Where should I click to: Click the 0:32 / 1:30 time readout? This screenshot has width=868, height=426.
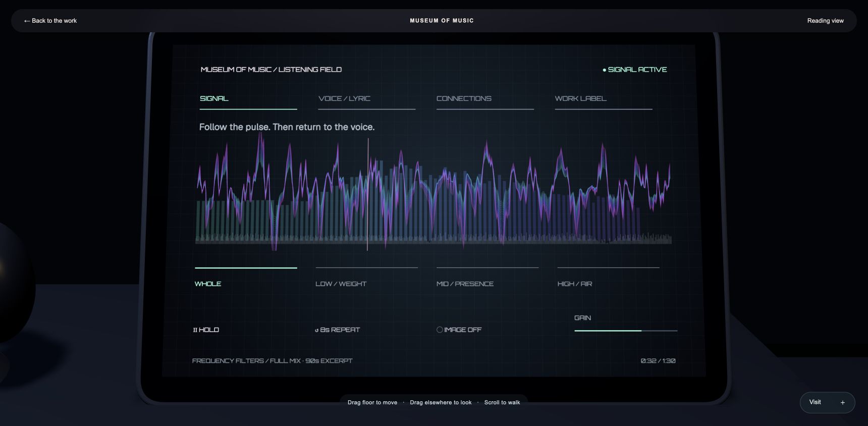click(658, 361)
